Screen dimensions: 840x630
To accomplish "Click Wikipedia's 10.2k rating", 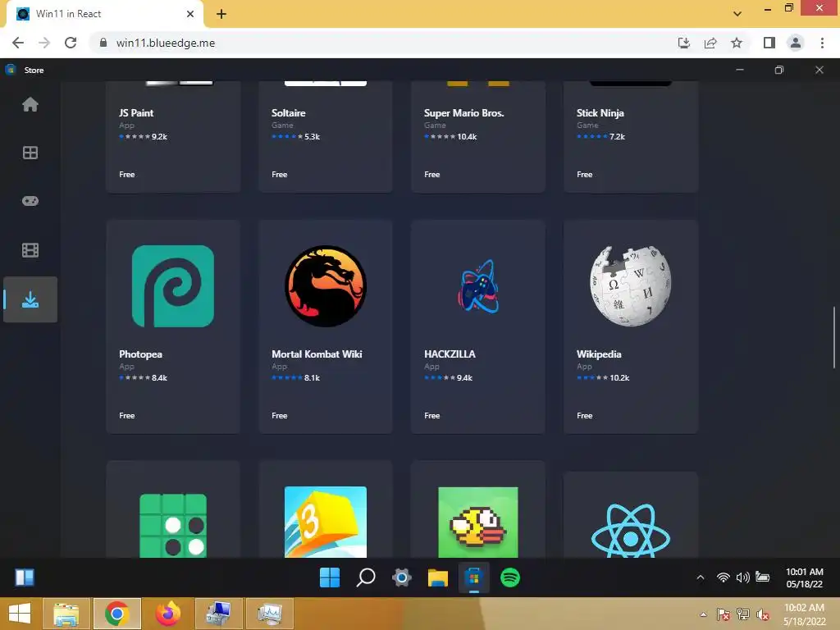I will 603,377.
